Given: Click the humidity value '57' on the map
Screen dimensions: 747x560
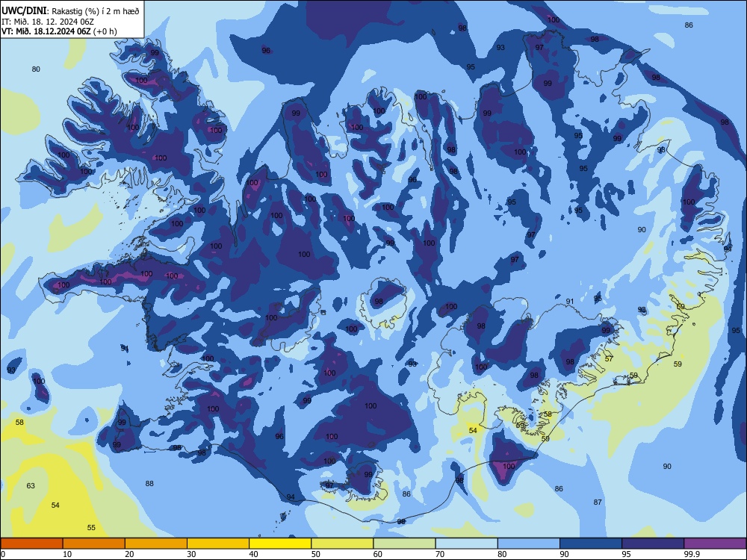Looking at the screenshot, I should point(609,358).
